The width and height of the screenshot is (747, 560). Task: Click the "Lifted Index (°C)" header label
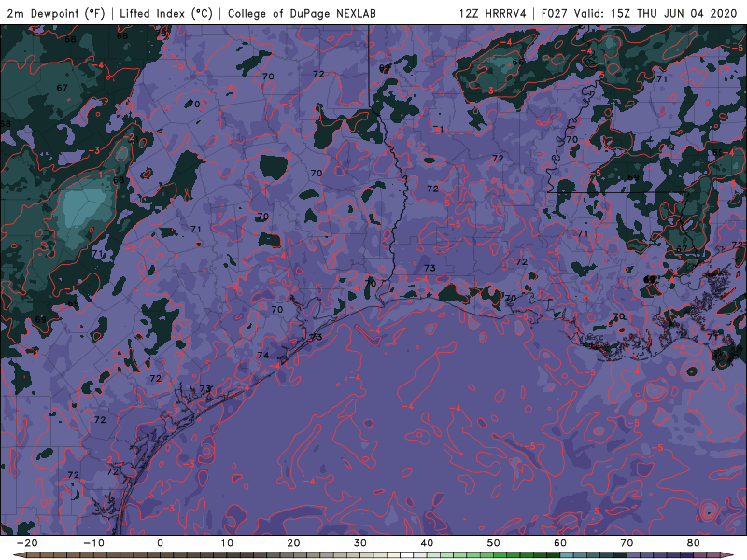(166, 13)
